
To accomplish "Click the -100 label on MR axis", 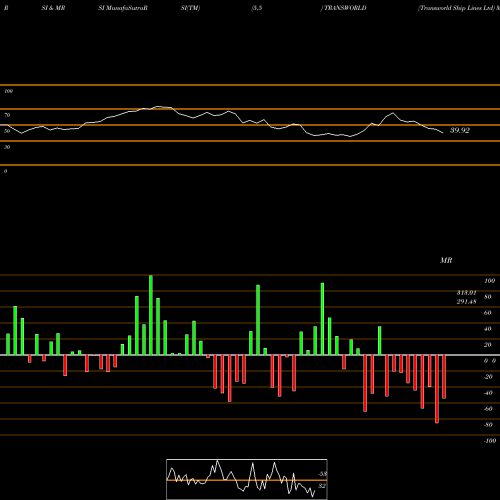I will 490,441.
